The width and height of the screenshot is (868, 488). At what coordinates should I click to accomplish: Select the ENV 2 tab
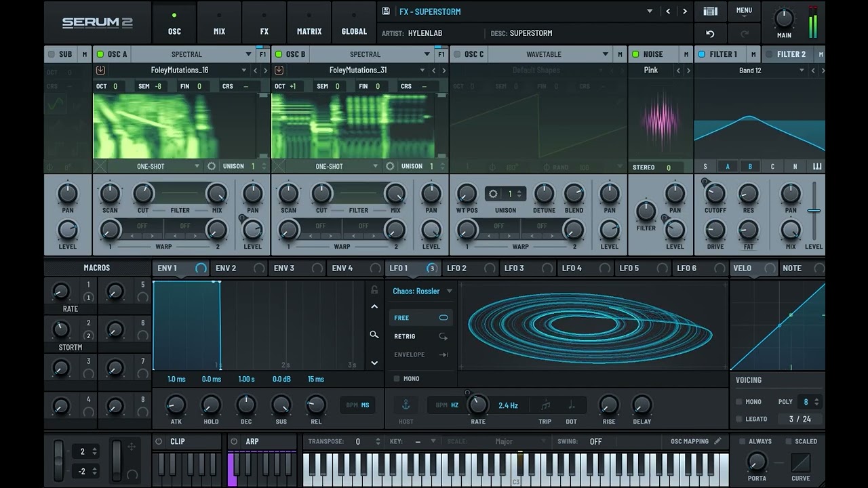(x=239, y=268)
